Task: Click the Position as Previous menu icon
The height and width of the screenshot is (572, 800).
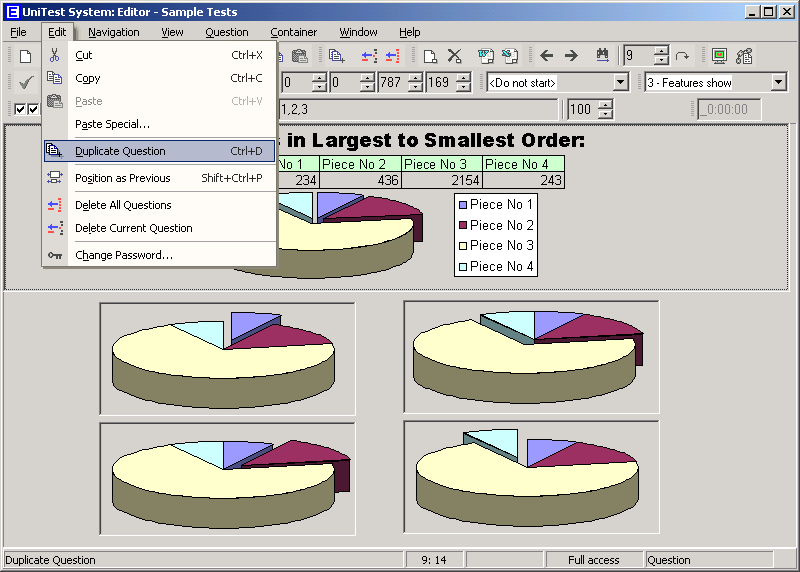Action: [55, 178]
